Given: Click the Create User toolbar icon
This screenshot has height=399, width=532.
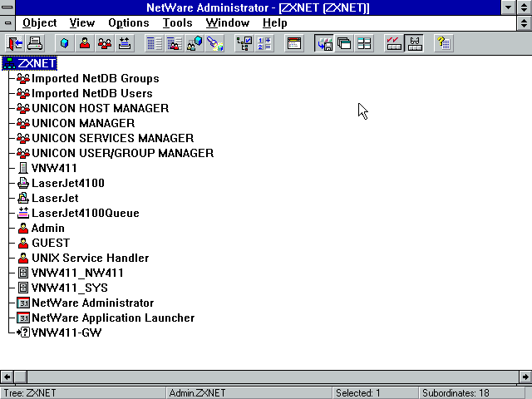Looking at the screenshot, I should click(85, 43).
